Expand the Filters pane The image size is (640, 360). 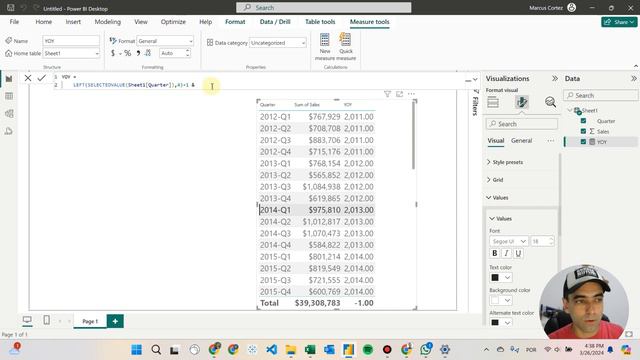point(475,102)
